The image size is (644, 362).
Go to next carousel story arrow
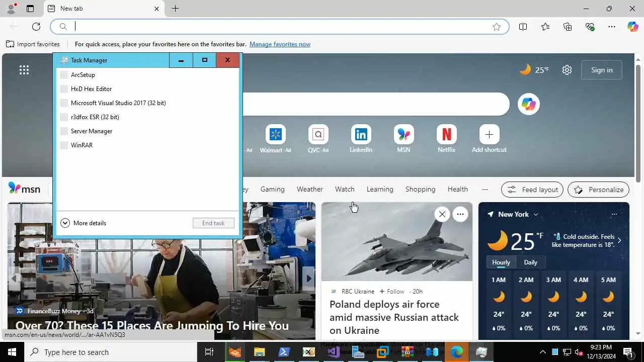point(308,278)
